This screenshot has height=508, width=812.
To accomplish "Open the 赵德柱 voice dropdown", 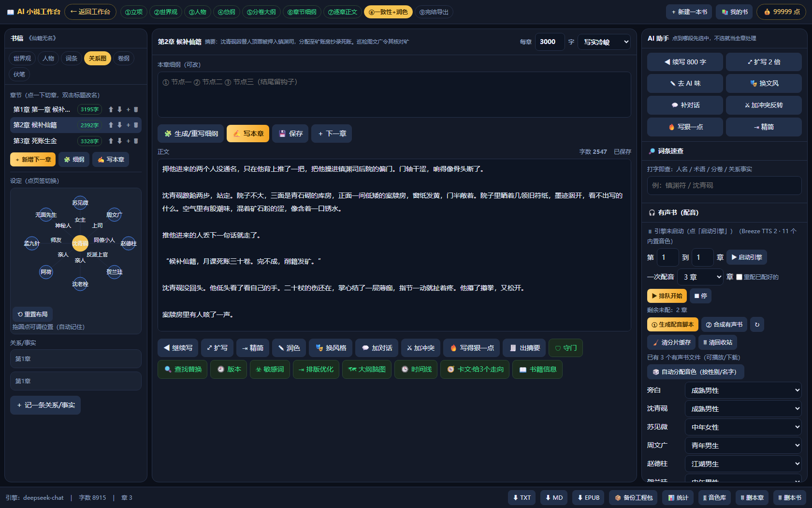I will 743,464.
